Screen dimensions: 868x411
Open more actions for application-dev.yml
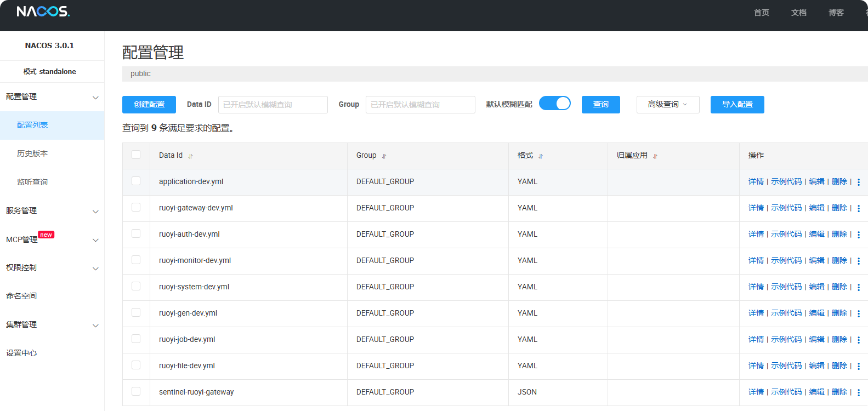pos(859,182)
